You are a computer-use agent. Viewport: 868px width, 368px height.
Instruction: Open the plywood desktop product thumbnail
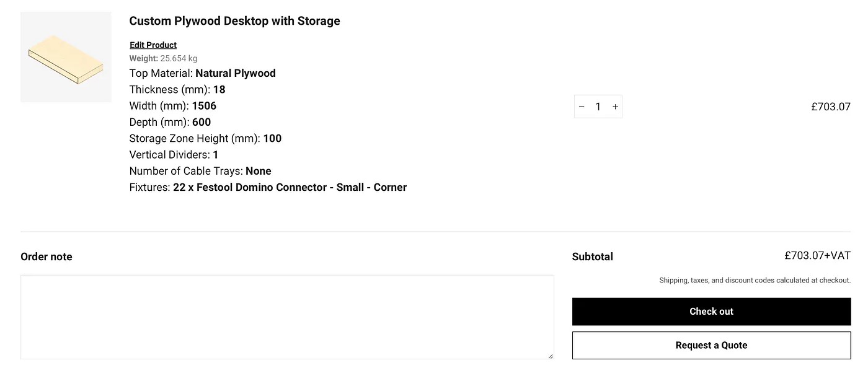(x=66, y=57)
